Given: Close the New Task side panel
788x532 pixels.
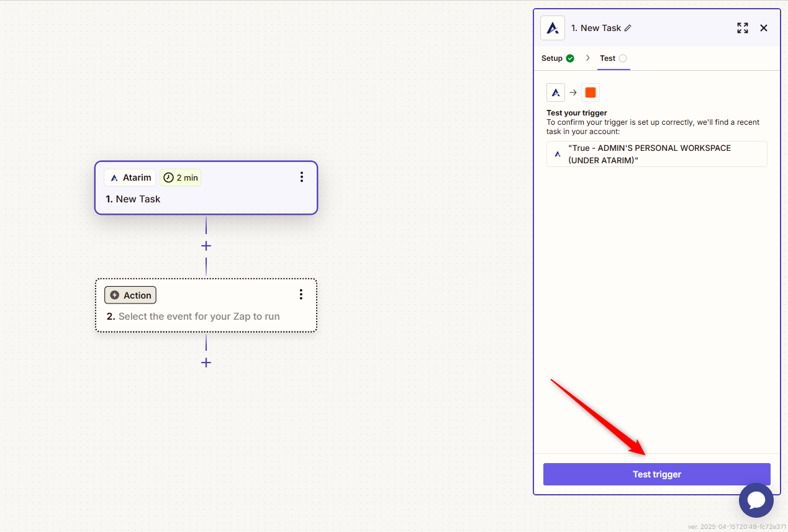Looking at the screenshot, I should [764, 28].
